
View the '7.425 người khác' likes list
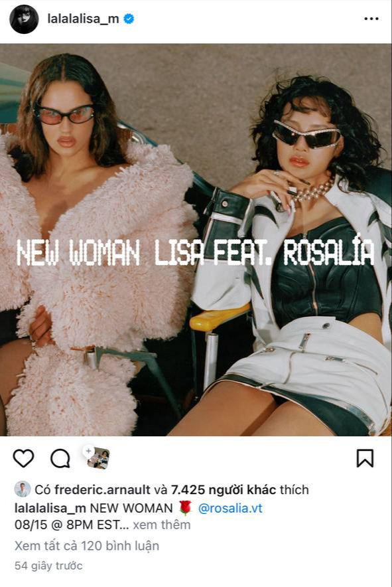pyautogui.click(x=224, y=489)
